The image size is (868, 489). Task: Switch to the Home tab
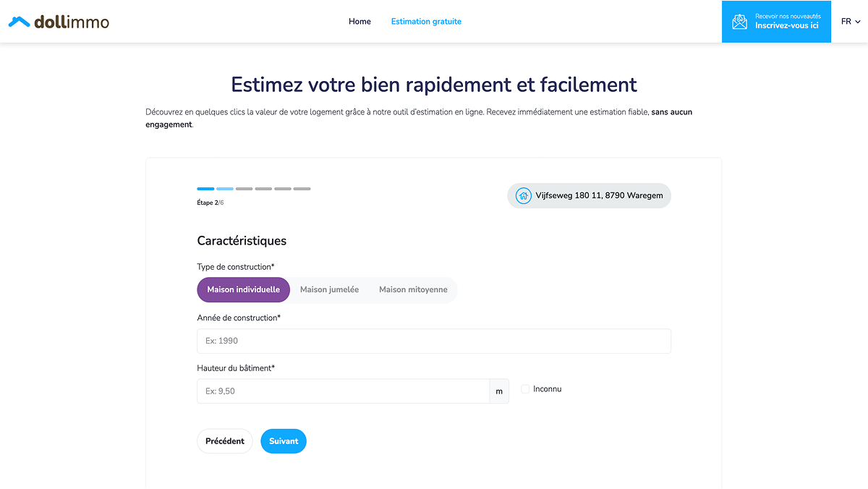point(359,22)
